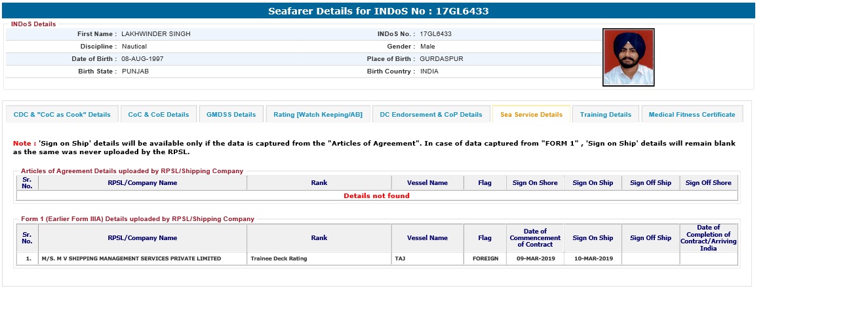Image resolution: width=868 pixels, height=326 pixels.
Task: Go to DC Endorsement & CoP Details tab
Action: [x=431, y=114]
